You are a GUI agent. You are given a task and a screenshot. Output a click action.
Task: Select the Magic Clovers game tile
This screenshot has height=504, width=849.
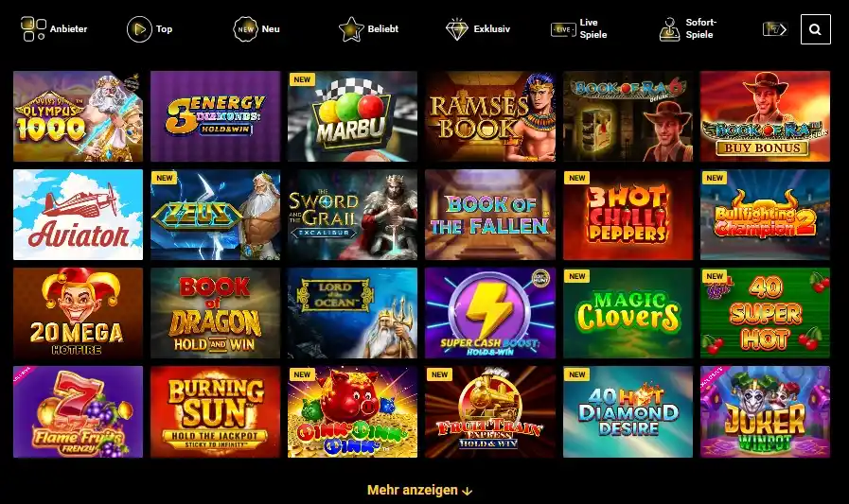(628, 313)
